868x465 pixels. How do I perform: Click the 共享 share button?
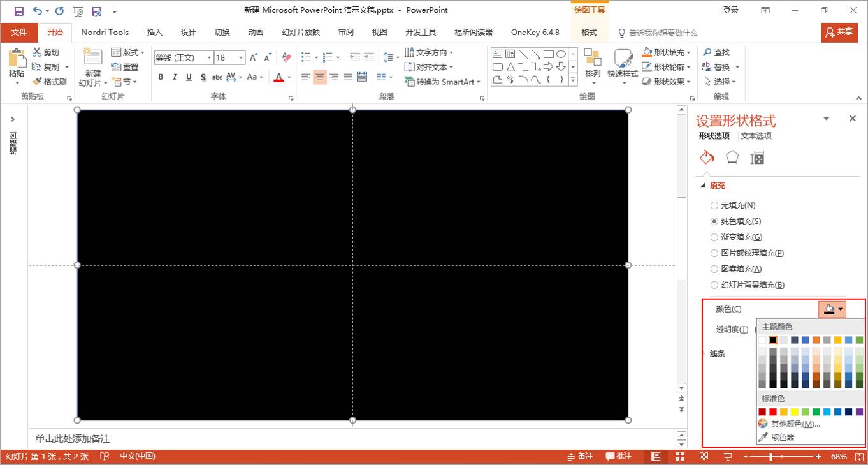point(839,32)
